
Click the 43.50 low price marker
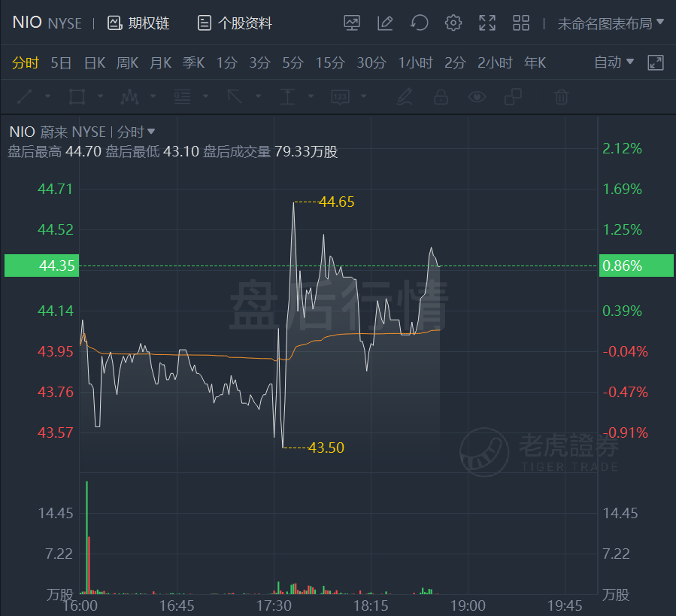click(326, 448)
